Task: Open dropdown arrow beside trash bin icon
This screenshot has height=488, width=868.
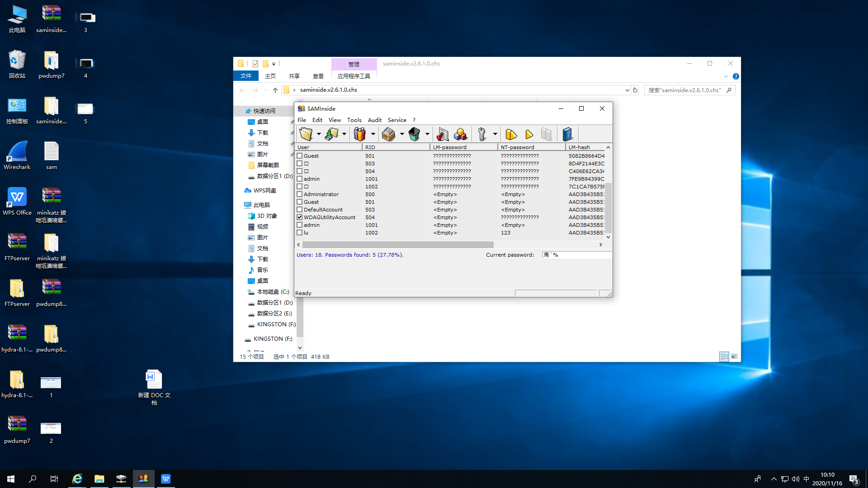Action: point(427,134)
